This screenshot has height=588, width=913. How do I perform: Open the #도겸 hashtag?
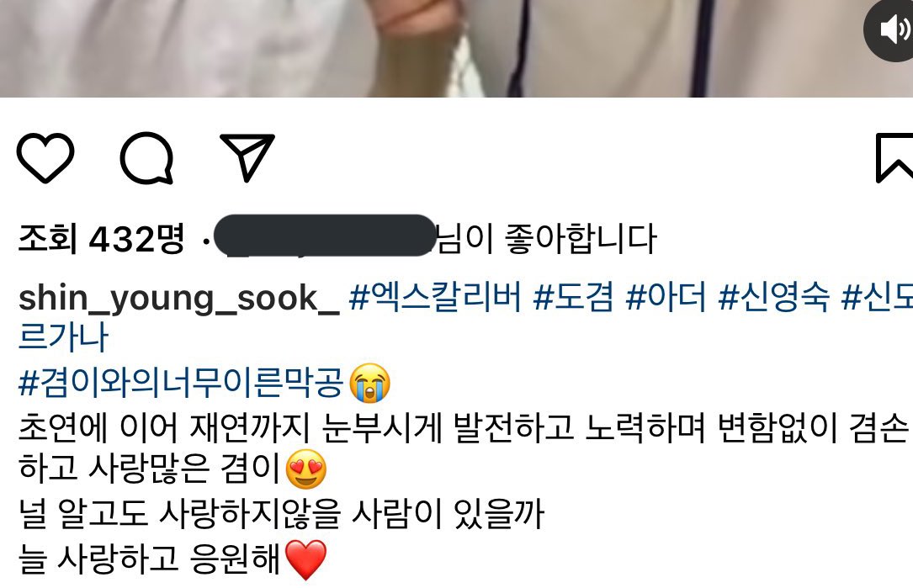click(573, 297)
